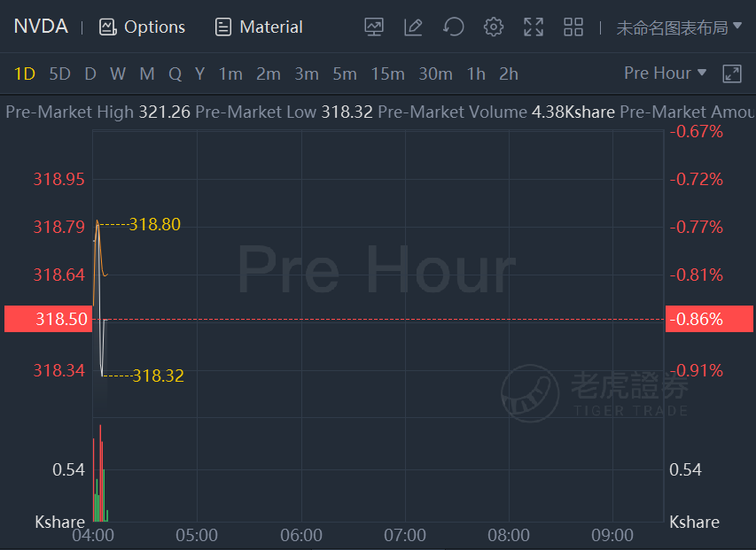Open the Material document icon
The width and height of the screenshot is (756, 550).
(x=222, y=27)
